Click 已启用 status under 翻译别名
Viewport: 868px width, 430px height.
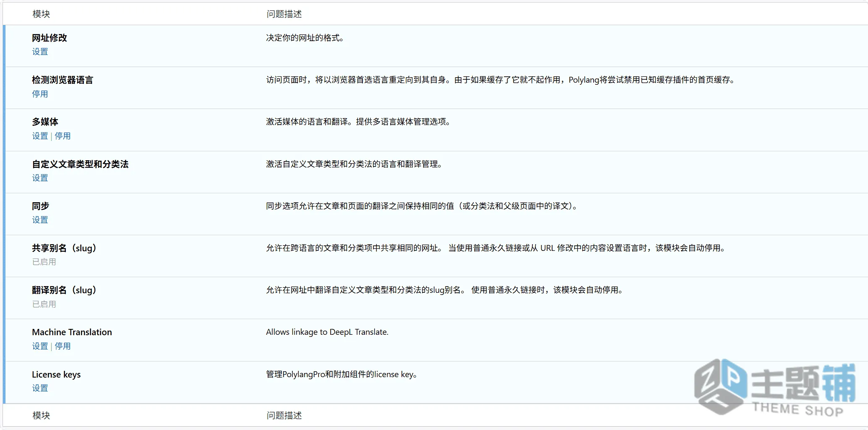click(44, 304)
